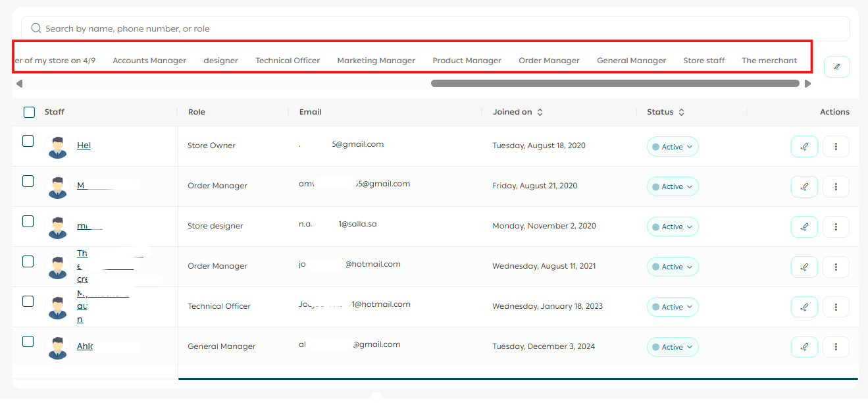Image resolution: width=868 pixels, height=403 pixels.
Task: Open three-dot actions menu for General Manager row
Action: [x=836, y=347]
